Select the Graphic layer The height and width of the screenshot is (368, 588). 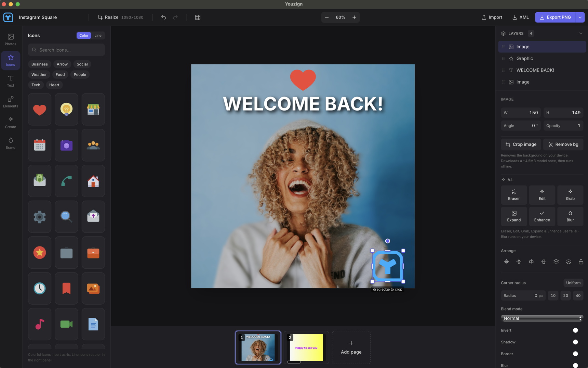click(542, 59)
